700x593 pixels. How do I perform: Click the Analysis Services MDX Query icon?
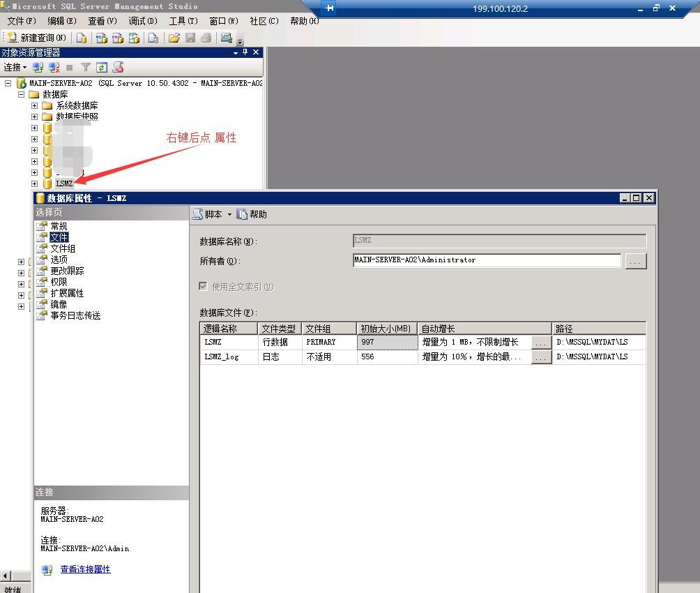pos(101,38)
